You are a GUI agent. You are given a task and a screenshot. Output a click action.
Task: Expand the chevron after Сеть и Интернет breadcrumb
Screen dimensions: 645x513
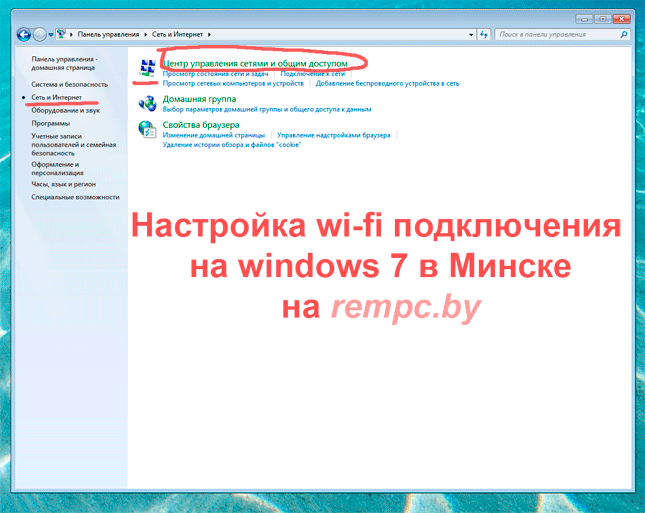click(209, 35)
